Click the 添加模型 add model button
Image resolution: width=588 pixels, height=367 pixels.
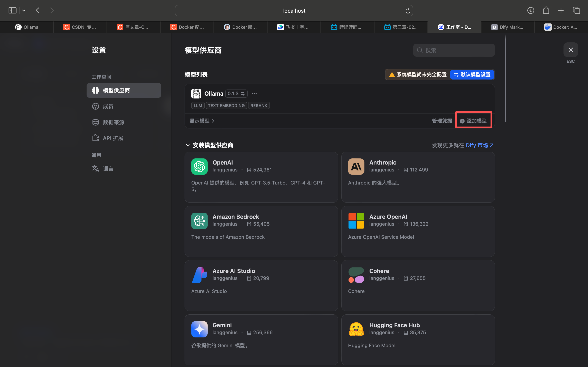473,121
